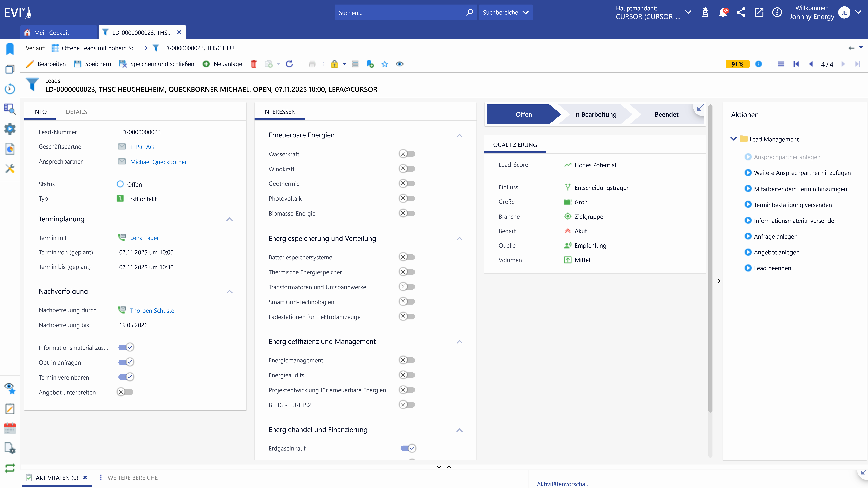Image resolution: width=868 pixels, height=488 pixels.
Task: Open the Mein Cockpit tab
Action: click(52, 33)
